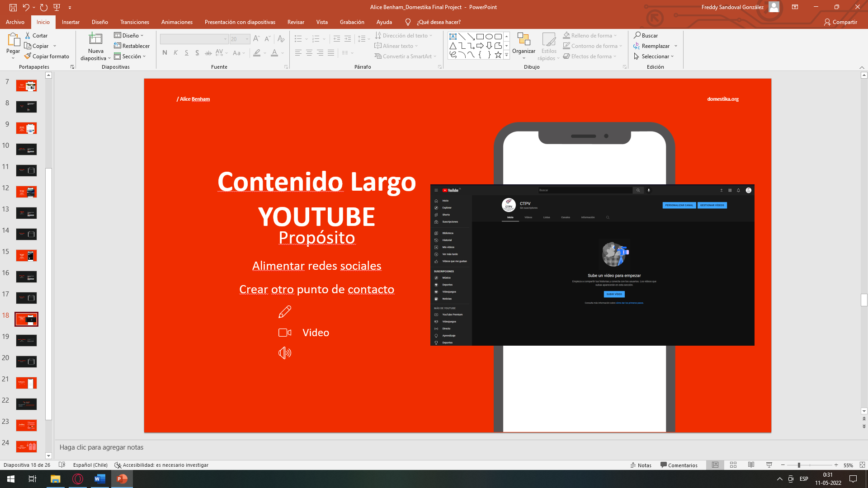Click the Save icon in title bar
868x488 pixels.
click(x=13, y=7)
